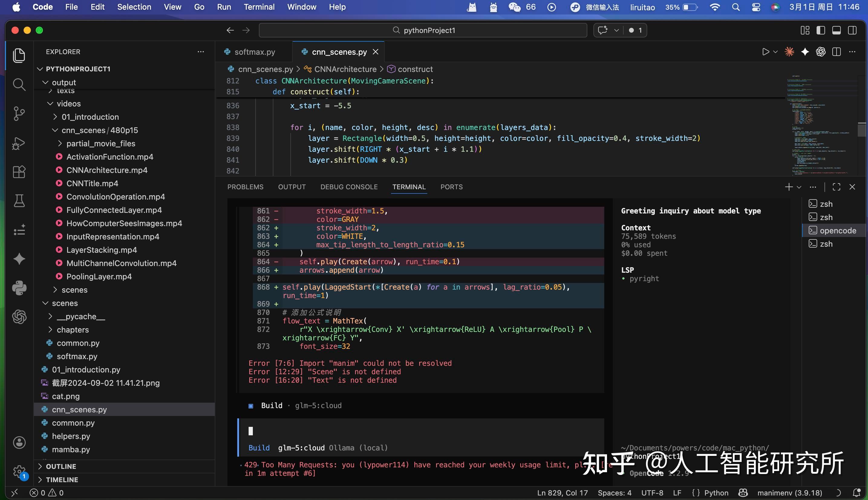Split the editor right
The width and height of the screenshot is (868, 500).
tap(837, 52)
